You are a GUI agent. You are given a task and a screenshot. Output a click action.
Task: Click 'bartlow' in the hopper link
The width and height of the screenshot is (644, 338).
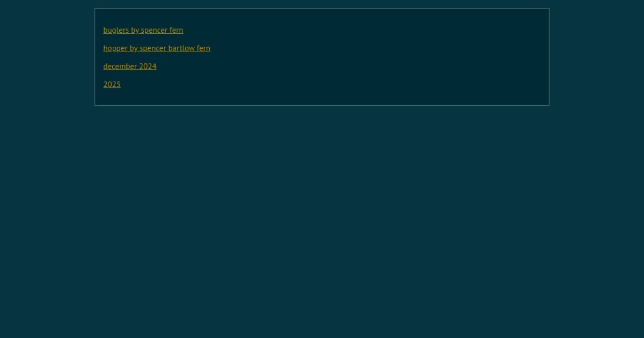tap(181, 48)
